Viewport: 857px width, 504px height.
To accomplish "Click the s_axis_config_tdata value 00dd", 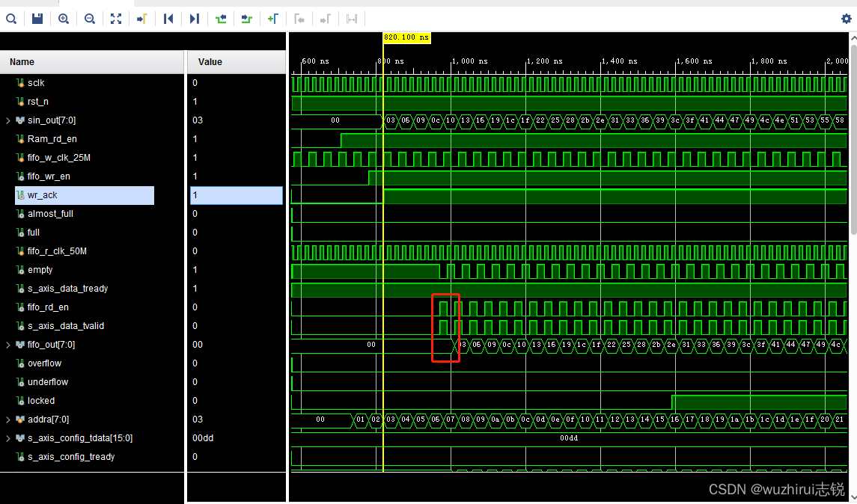I will [203, 438].
